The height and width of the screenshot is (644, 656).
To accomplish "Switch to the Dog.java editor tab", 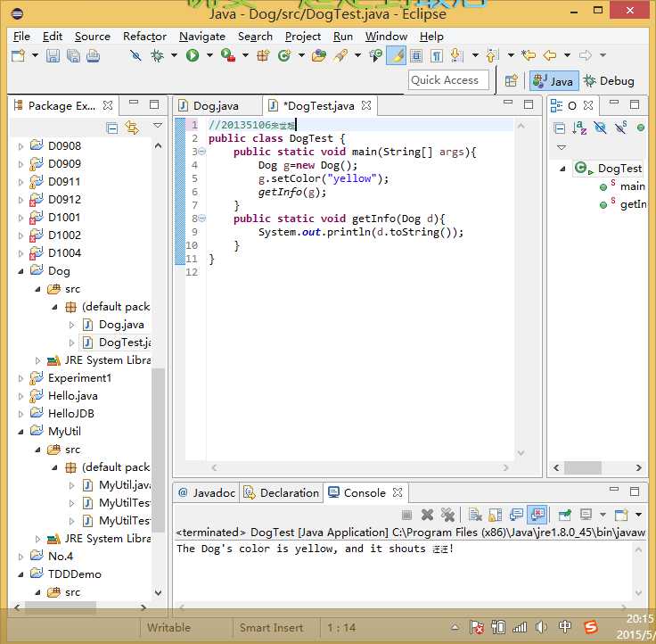I will pos(216,106).
